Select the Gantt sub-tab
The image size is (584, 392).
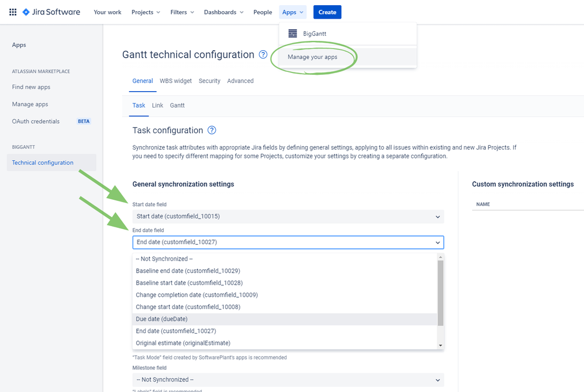click(177, 105)
